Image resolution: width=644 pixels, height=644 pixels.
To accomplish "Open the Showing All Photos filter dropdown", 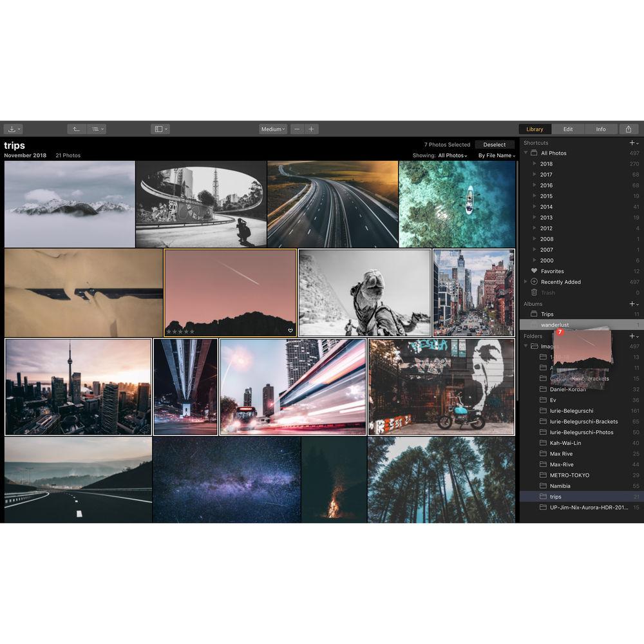I will 451,155.
